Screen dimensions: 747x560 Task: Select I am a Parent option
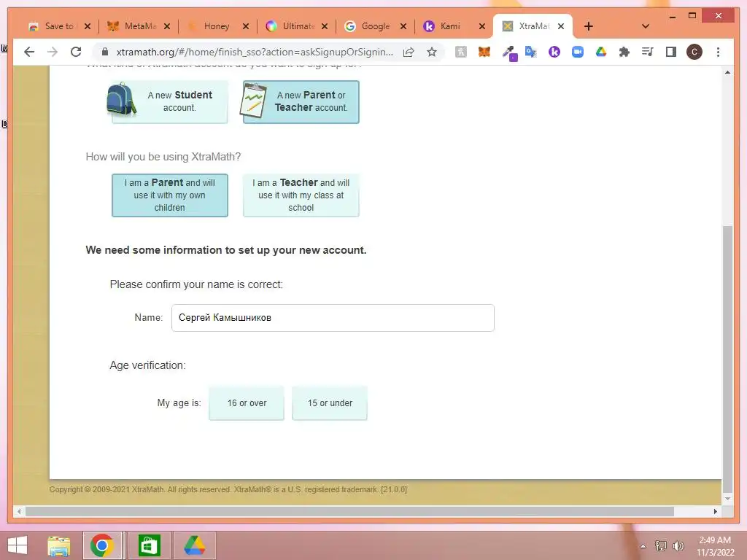169,195
